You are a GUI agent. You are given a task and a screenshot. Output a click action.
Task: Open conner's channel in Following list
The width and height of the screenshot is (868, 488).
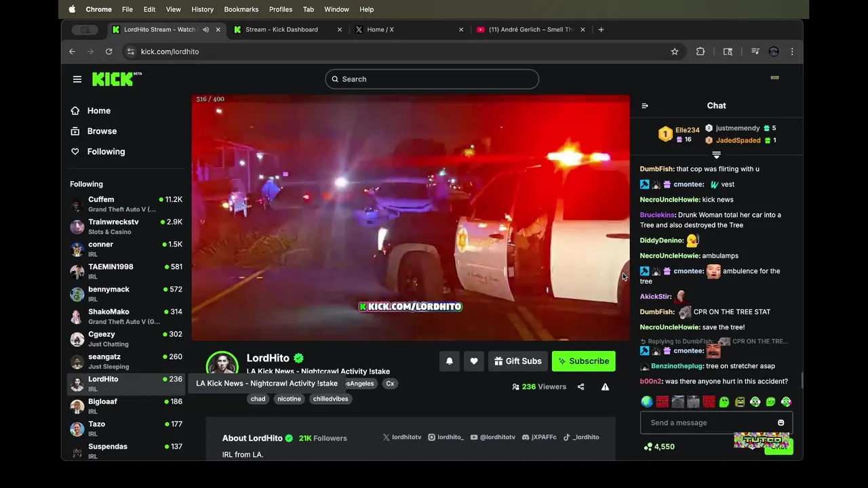click(x=126, y=249)
